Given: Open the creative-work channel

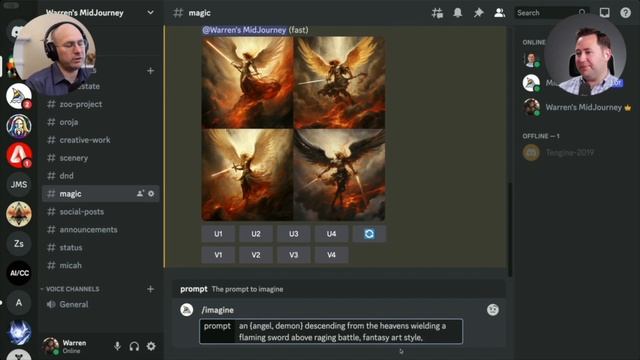Looking at the screenshot, I should pos(100,140).
